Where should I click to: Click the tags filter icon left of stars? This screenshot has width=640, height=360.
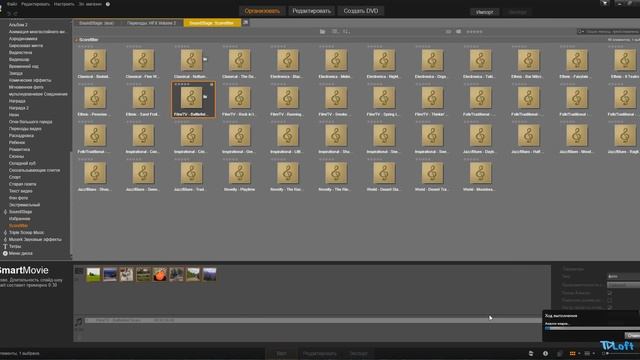(448, 31)
